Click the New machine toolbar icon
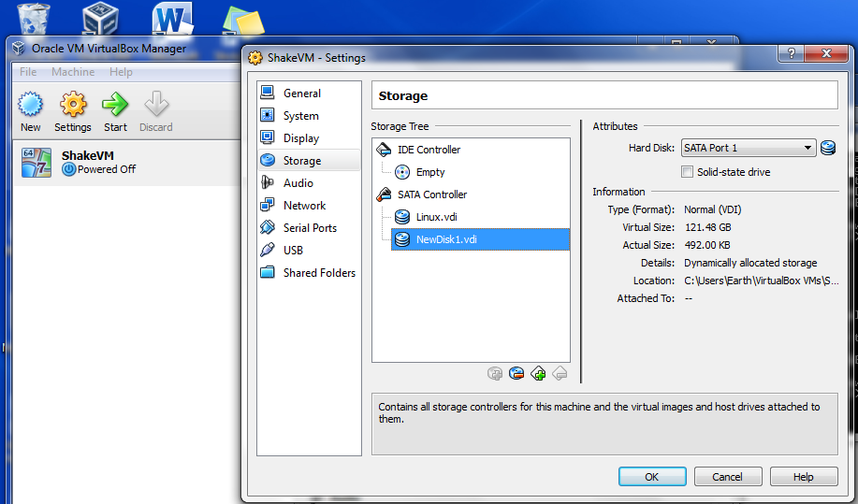 [30, 104]
